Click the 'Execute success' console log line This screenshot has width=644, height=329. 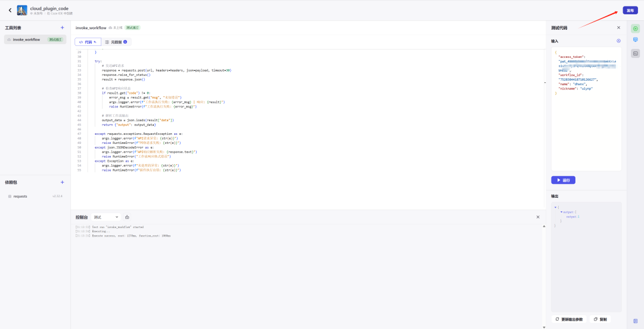123,236
